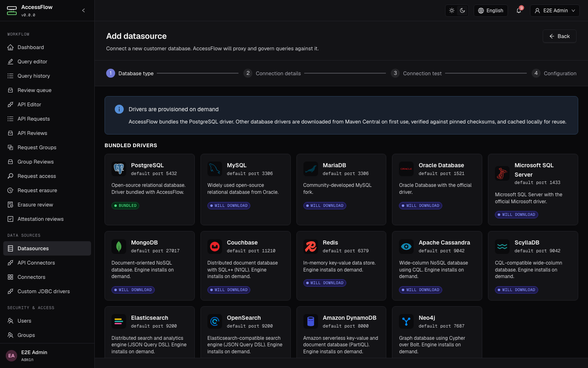Open Query editor page

click(47, 62)
